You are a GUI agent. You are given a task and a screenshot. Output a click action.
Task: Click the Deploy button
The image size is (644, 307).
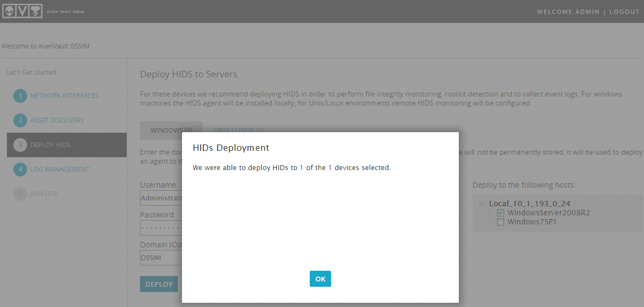[159, 284]
